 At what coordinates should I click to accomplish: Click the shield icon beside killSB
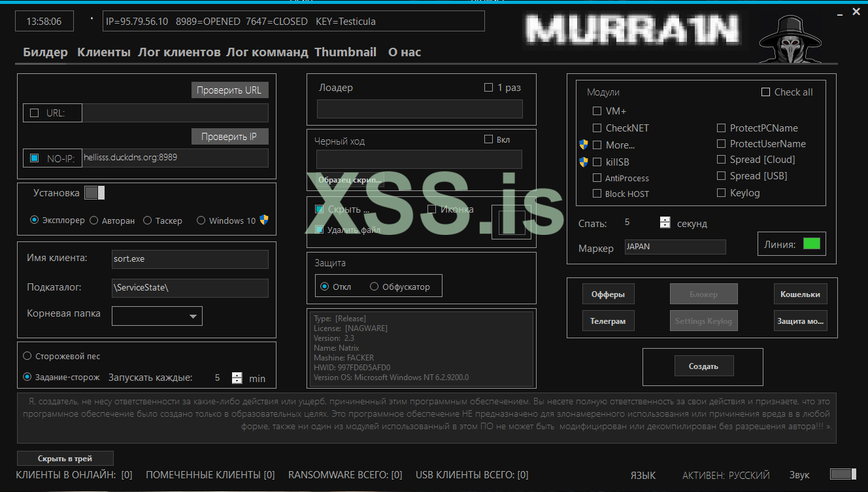coord(584,162)
